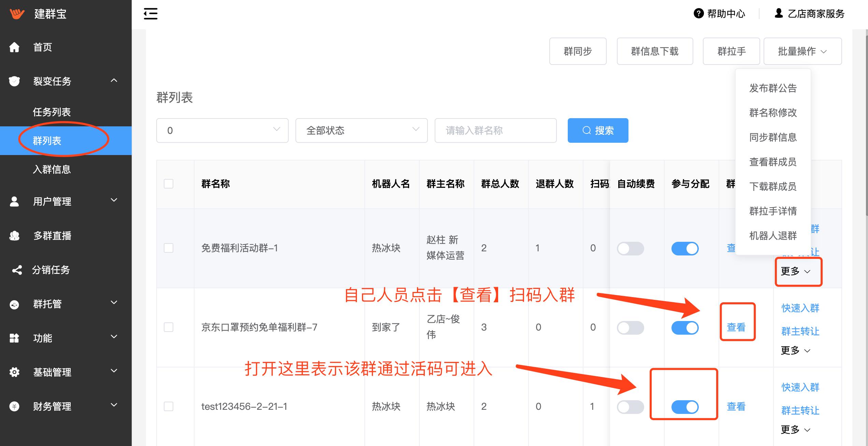Click the 财务管理 yen icon
This screenshot has height=446, width=868.
(14, 406)
